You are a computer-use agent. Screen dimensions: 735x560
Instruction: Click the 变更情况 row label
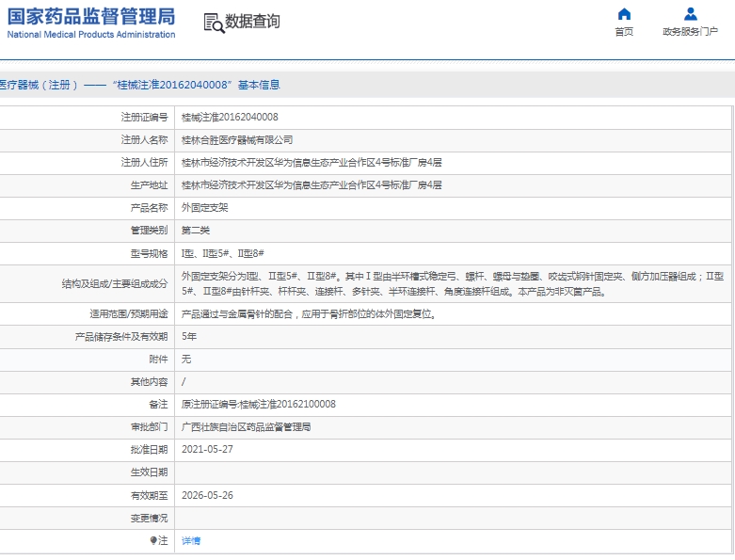tap(149, 519)
